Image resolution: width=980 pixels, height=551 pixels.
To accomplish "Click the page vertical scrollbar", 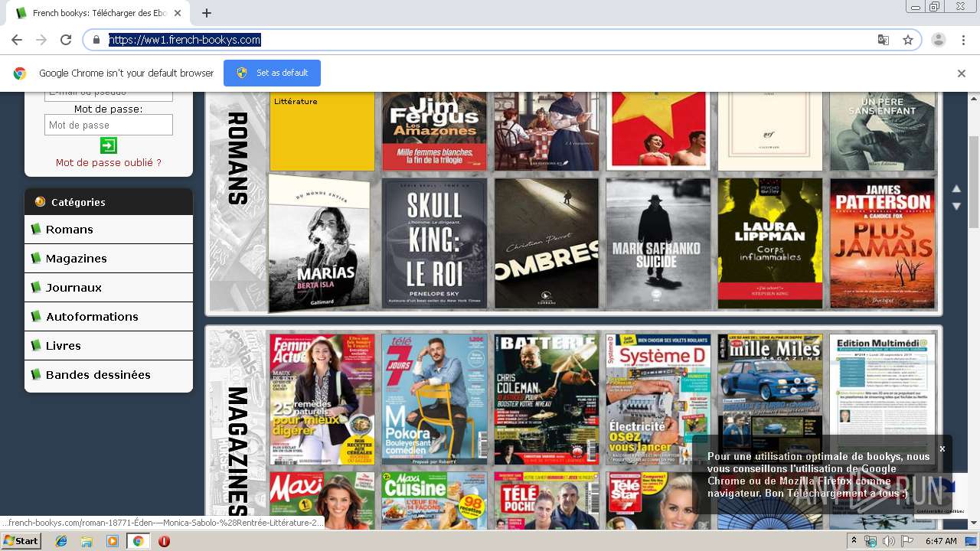I will 974,182.
